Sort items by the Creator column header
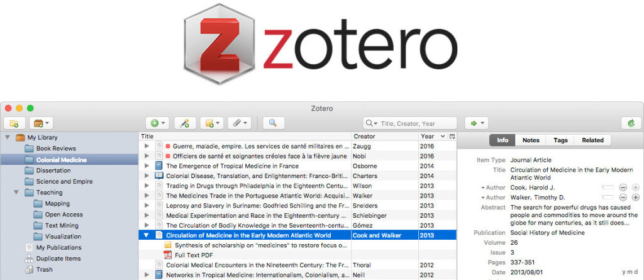The width and height of the screenshot is (644, 280). 386,136
